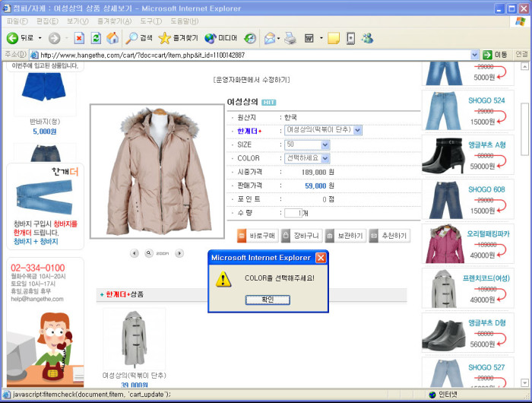532x403 pixels.
Task: Go to the Home page icon
Action: (112, 38)
